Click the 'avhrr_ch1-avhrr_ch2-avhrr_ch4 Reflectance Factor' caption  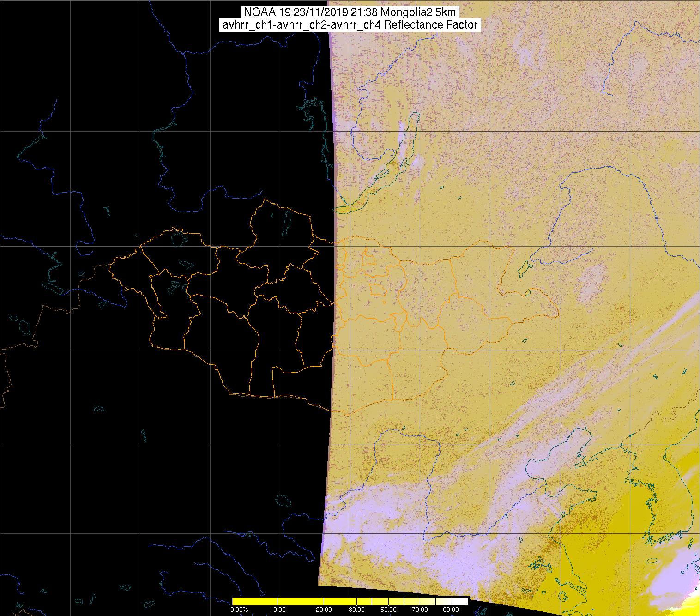click(350, 25)
